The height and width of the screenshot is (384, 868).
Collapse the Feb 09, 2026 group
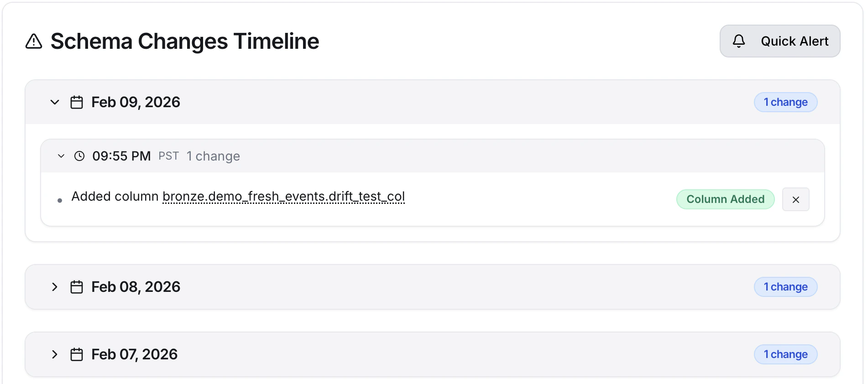tap(55, 102)
